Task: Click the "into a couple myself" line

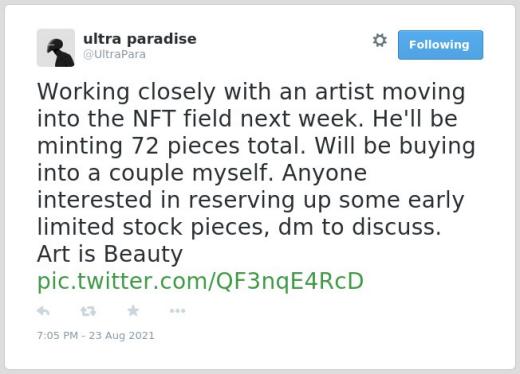Action: 155,173
